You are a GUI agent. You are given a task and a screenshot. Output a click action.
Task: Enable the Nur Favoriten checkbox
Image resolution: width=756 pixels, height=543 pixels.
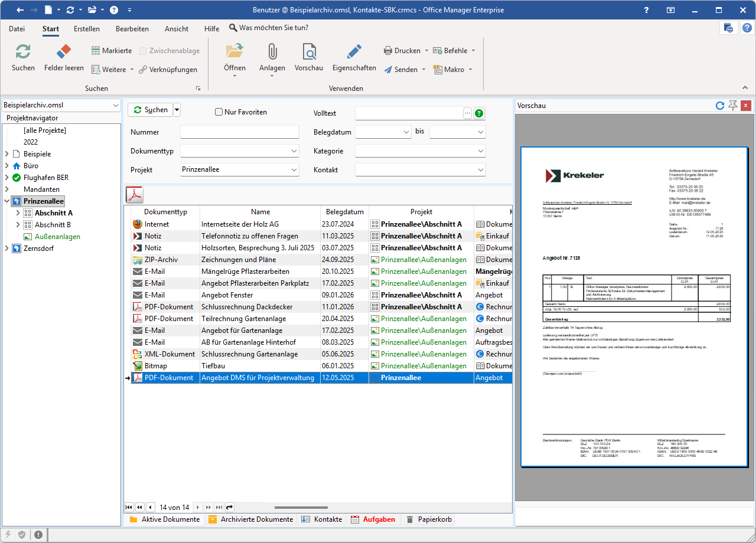point(219,112)
